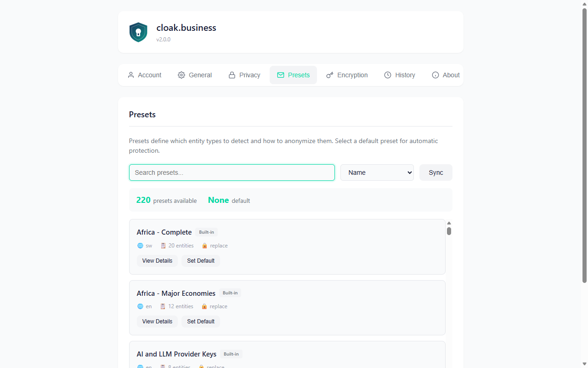Viewport: 588px width, 368px height.
Task: View Details for Africa - Complete preset
Action: (x=157, y=261)
